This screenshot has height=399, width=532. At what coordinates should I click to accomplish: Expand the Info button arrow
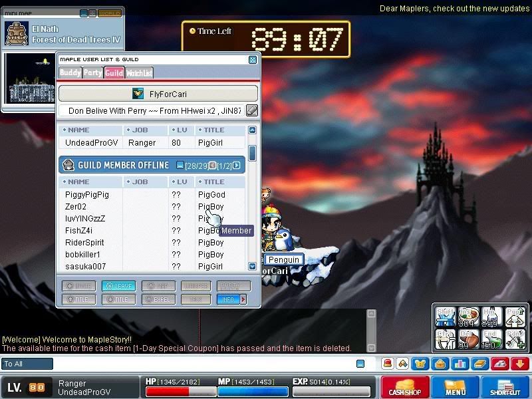243,299
